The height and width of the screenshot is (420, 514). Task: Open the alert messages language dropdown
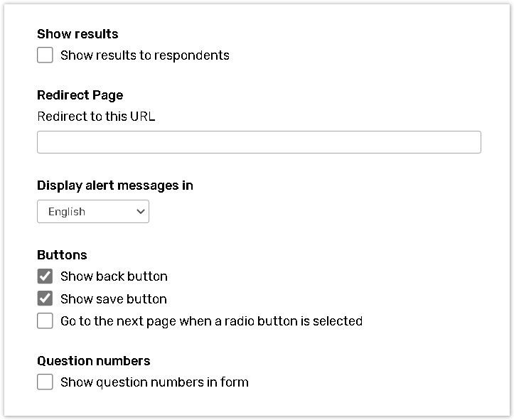[x=93, y=212]
